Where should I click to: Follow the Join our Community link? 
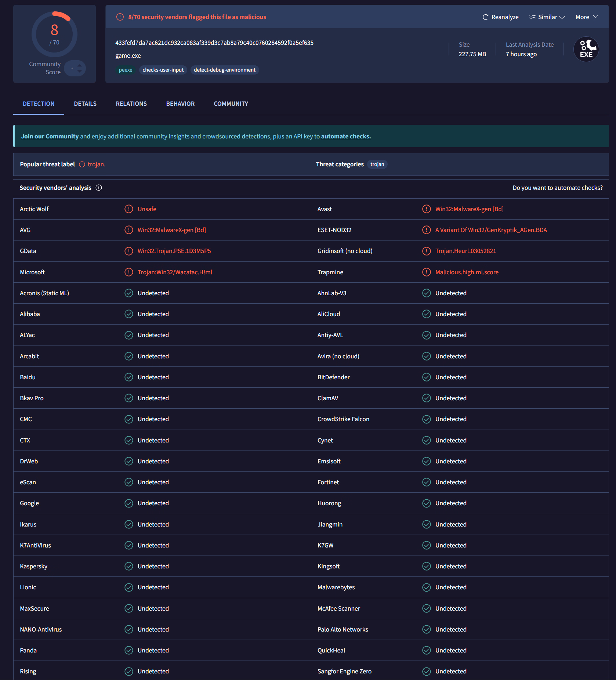pyautogui.click(x=50, y=136)
